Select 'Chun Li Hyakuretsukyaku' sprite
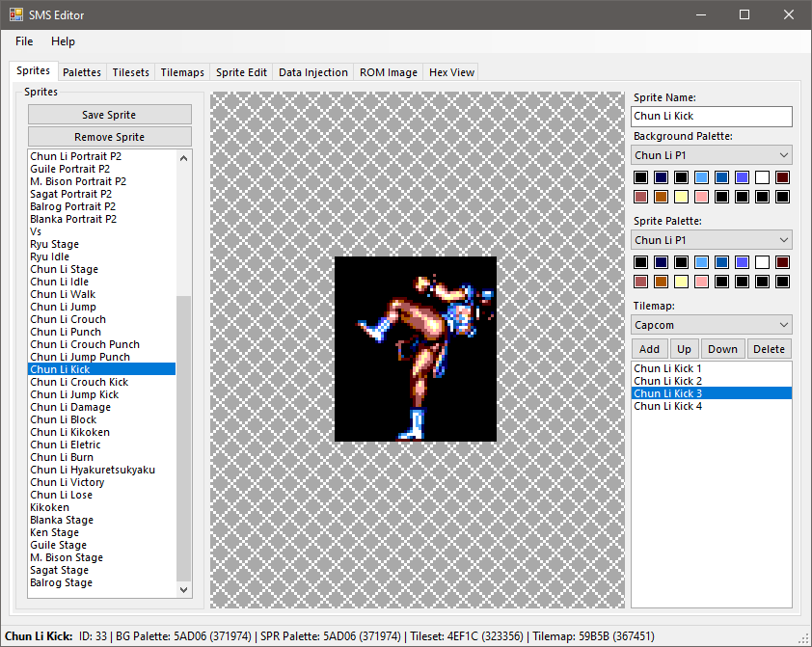The width and height of the screenshot is (812, 647). (102, 470)
